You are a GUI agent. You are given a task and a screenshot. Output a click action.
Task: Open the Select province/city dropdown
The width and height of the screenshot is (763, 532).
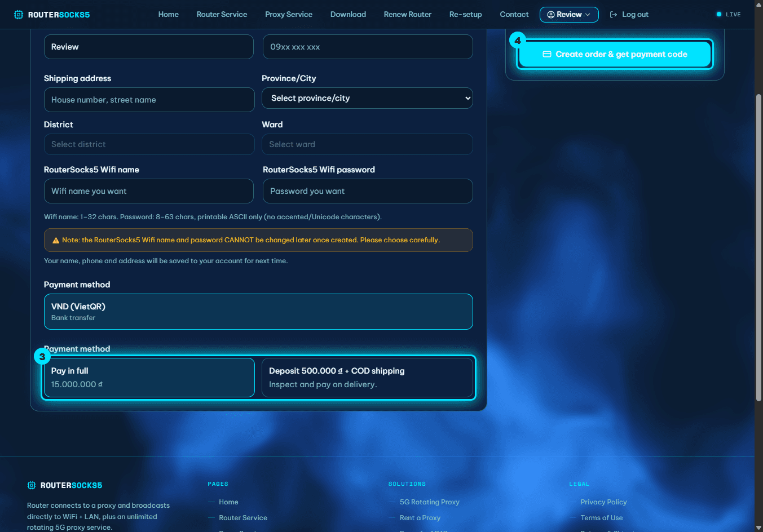[x=367, y=98]
